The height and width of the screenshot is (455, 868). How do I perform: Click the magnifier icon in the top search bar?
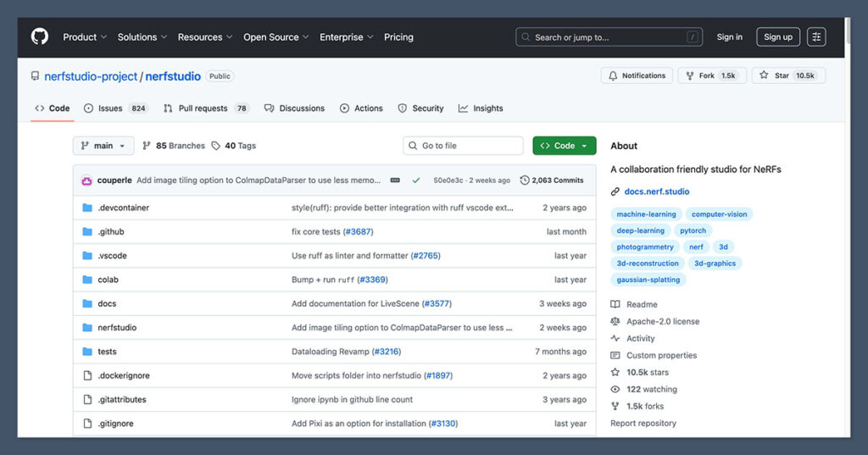point(526,37)
